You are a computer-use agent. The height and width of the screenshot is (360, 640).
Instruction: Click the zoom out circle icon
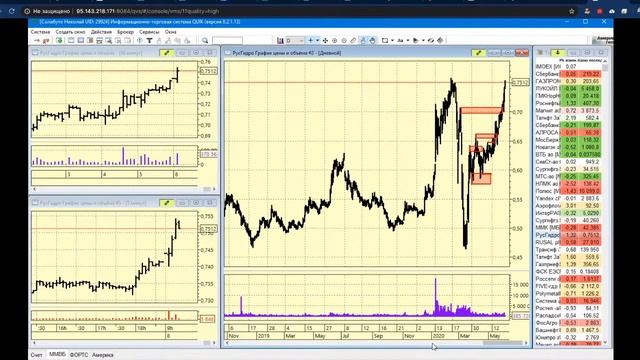coord(344,40)
